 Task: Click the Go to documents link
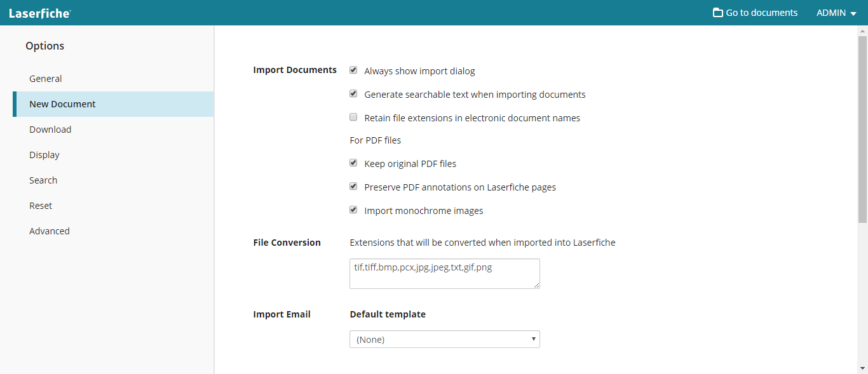pyautogui.click(x=761, y=13)
